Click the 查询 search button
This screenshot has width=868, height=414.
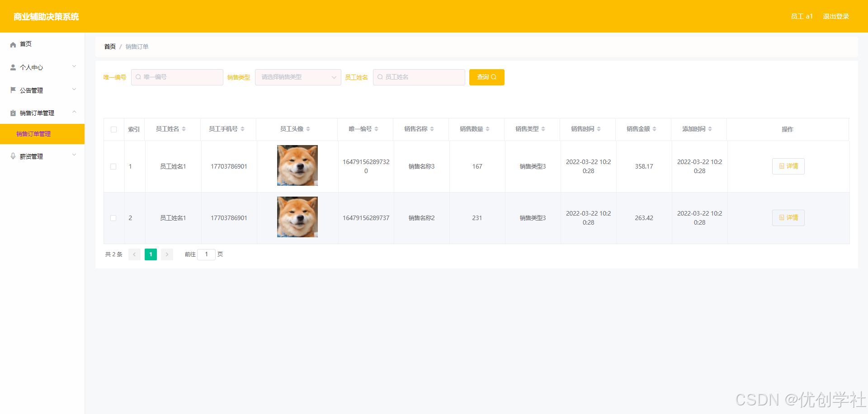(487, 77)
